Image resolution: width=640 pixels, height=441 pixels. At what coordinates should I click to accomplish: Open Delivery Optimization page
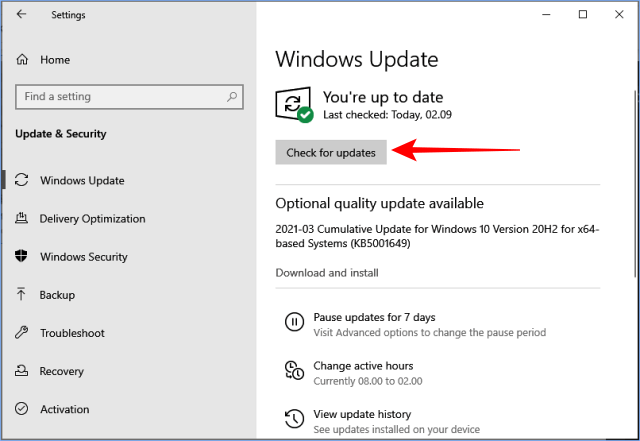[92, 219]
